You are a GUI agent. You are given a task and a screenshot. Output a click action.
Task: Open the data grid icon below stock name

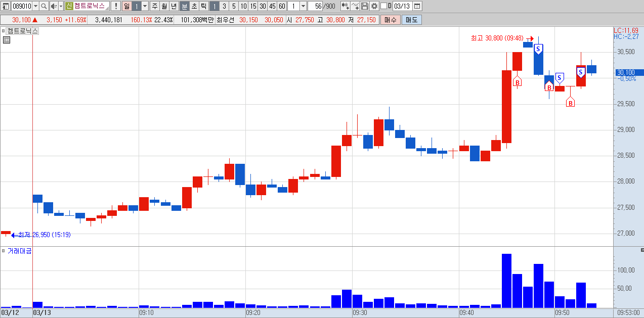click(7, 40)
